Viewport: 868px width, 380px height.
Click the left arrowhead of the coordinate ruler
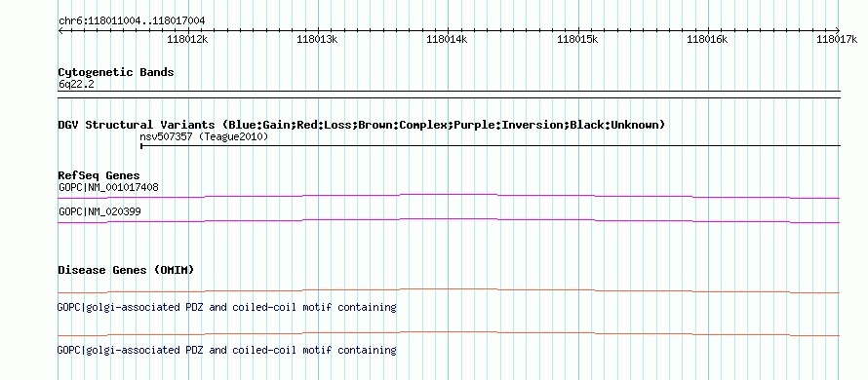pyautogui.click(x=60, y=30)
